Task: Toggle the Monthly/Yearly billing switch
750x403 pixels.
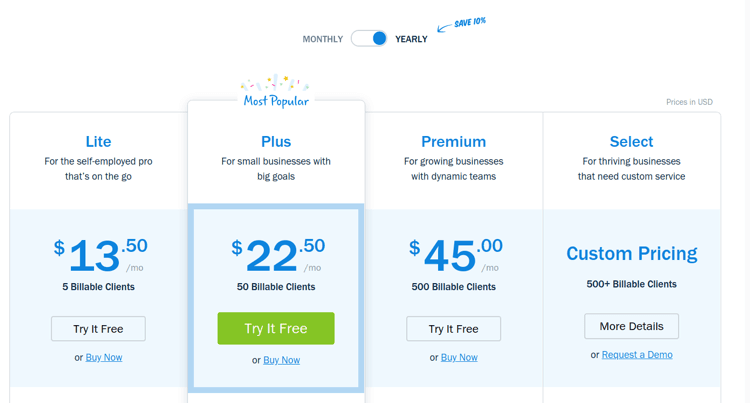Action: [x=369, y=38]
